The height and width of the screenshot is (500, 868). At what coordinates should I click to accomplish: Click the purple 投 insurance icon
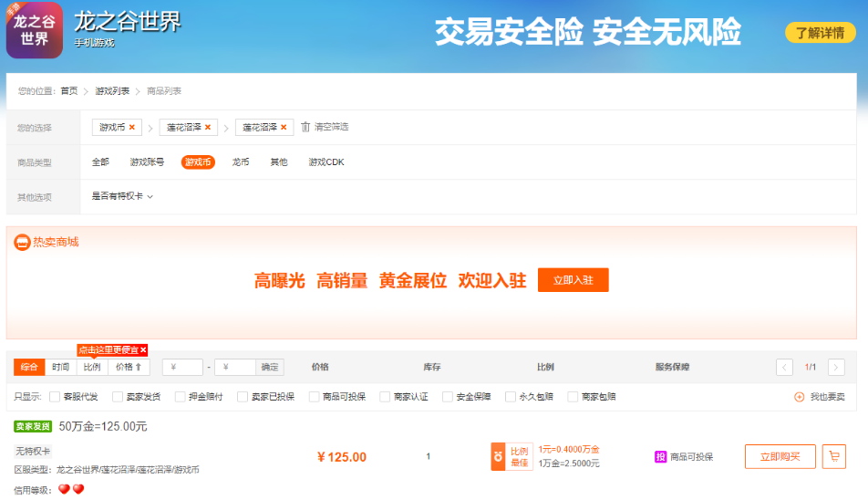660,457
